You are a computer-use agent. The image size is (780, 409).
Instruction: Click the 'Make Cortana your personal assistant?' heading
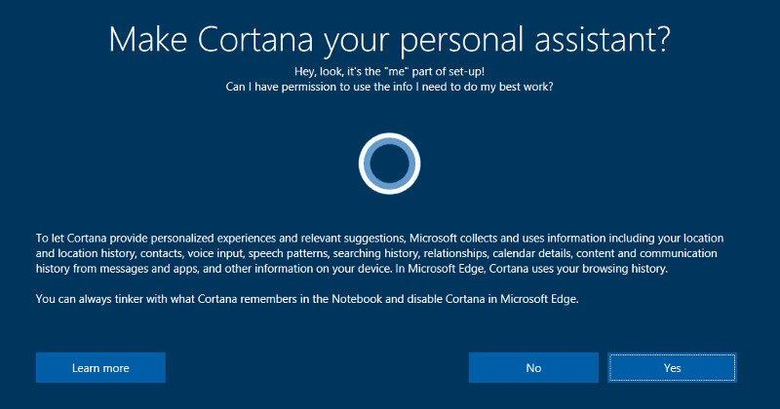click(x=390, y=39)
